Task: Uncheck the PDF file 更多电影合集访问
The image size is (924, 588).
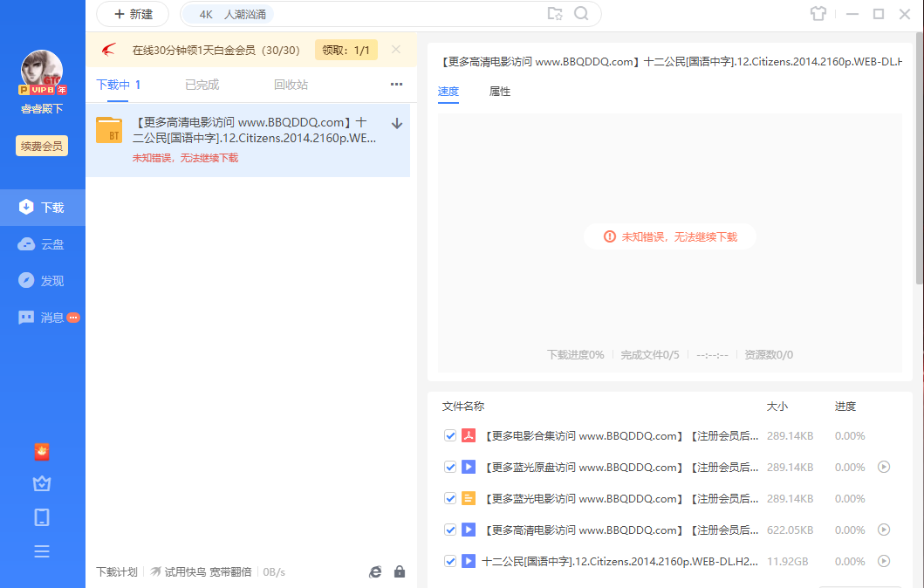Action: (x=450, y=435)
